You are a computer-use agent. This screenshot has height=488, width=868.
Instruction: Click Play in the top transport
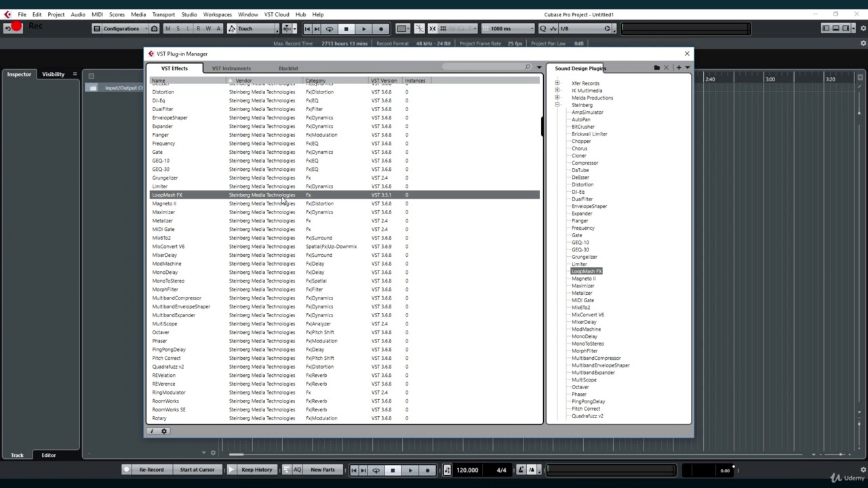tap(363, 28)
